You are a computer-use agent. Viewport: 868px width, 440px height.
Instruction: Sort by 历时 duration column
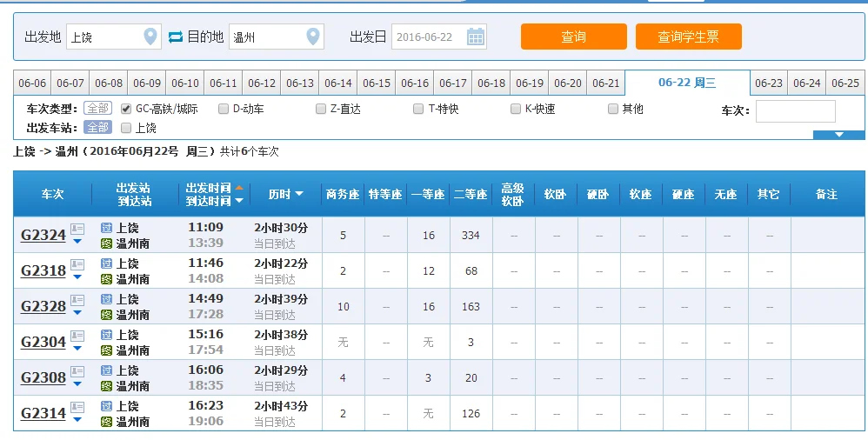click(285, 194)
